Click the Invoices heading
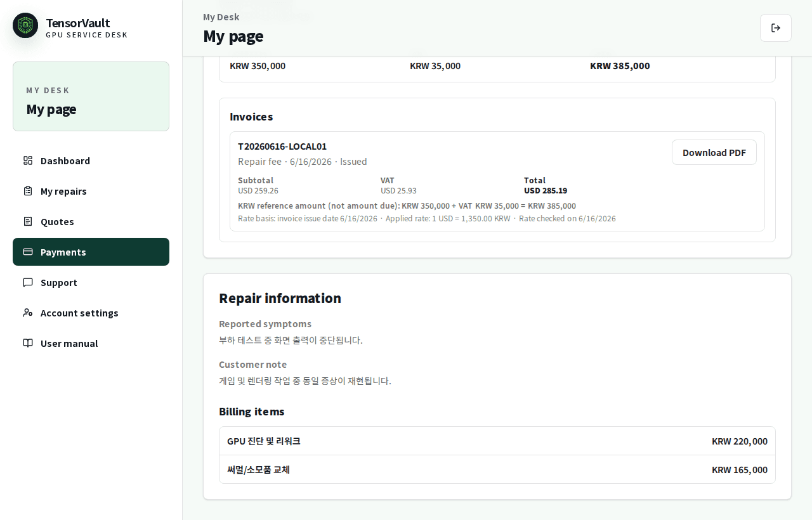This screenshot has height=520, width=812. [x=251, y=117]
